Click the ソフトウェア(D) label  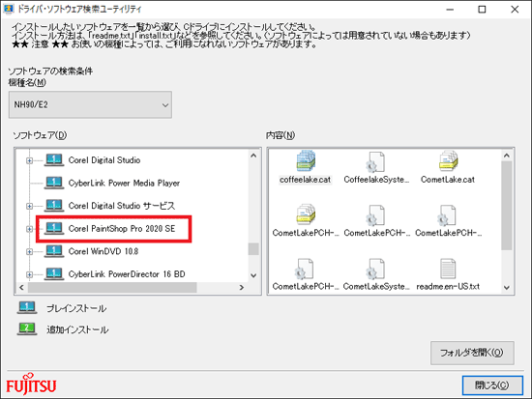point(40,135)
